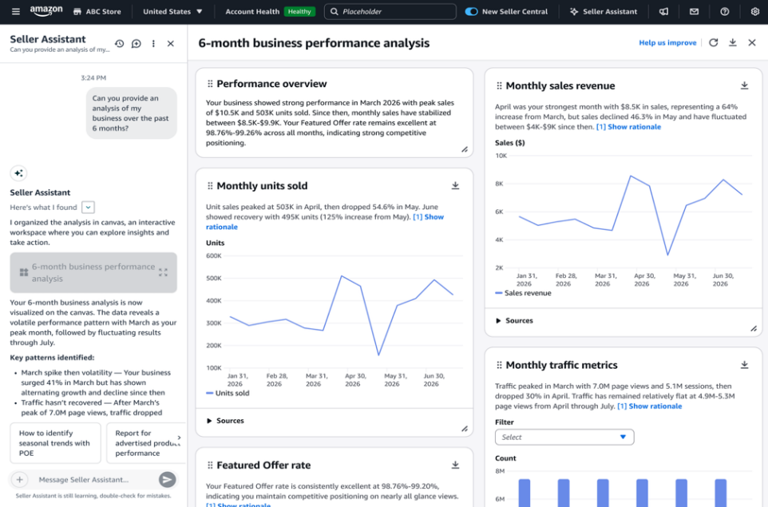The height and width of the screenshot is (507, 768).
Task: Open Account Health status
Action: tap(252, 11)
